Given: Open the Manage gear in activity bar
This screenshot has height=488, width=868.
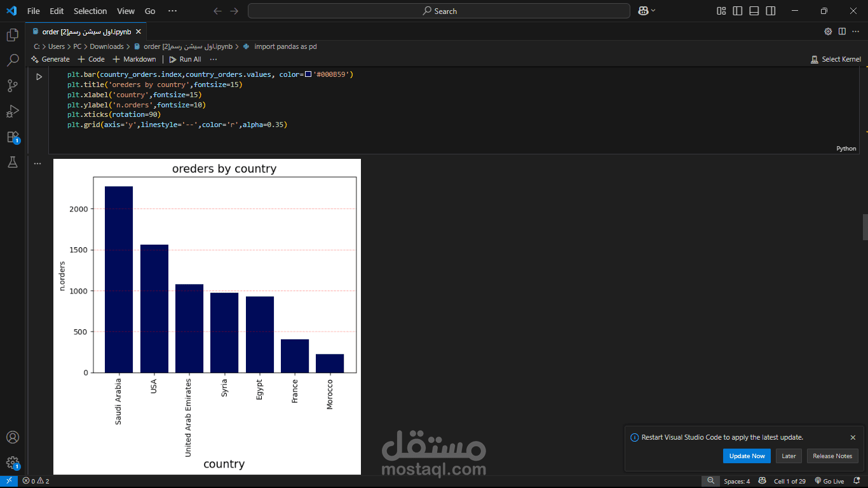Looking at the screenshot, I should point(13,463).
